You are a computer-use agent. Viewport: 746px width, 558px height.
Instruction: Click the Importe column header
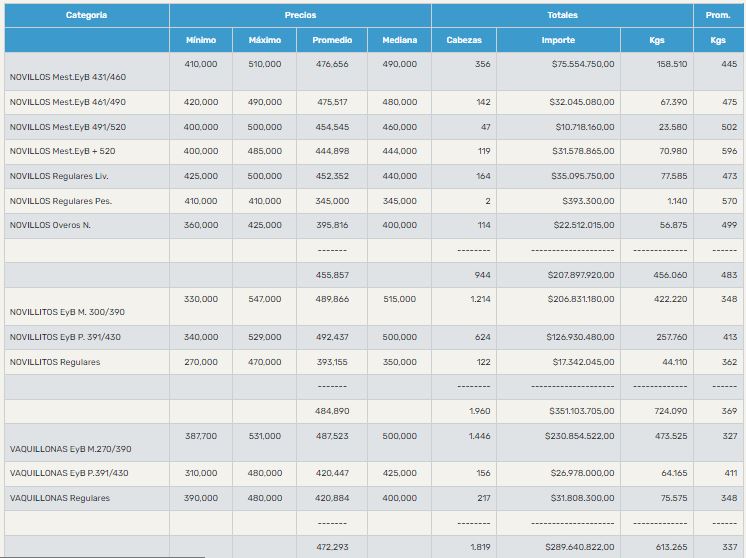(x=558, y=40)
